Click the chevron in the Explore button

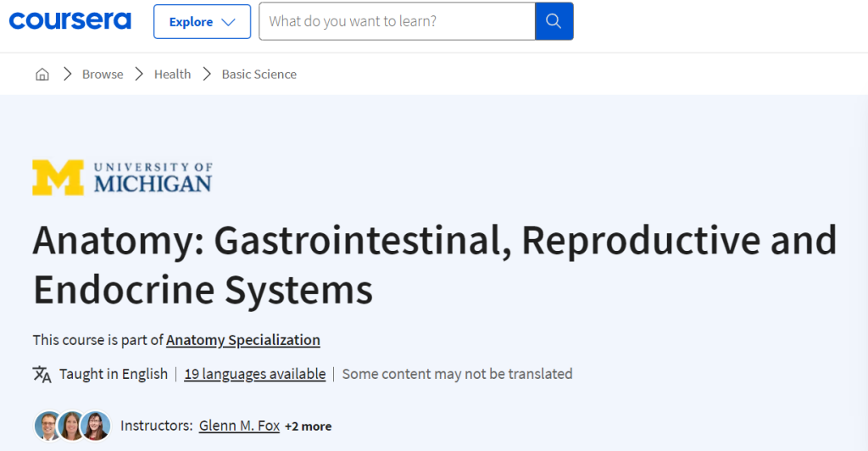tap(228, 22)
